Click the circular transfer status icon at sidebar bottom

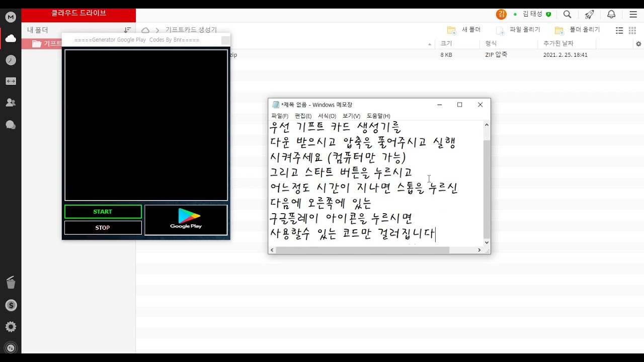11,347
